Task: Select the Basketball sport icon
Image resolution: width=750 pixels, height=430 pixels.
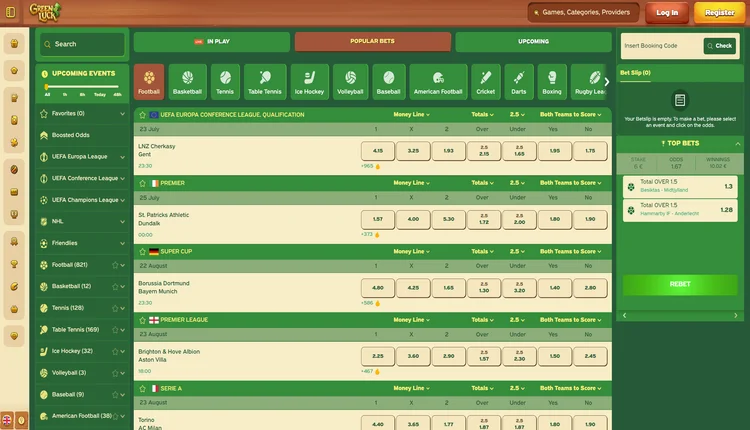Action: pyautogui.click(x=188, y=82)
